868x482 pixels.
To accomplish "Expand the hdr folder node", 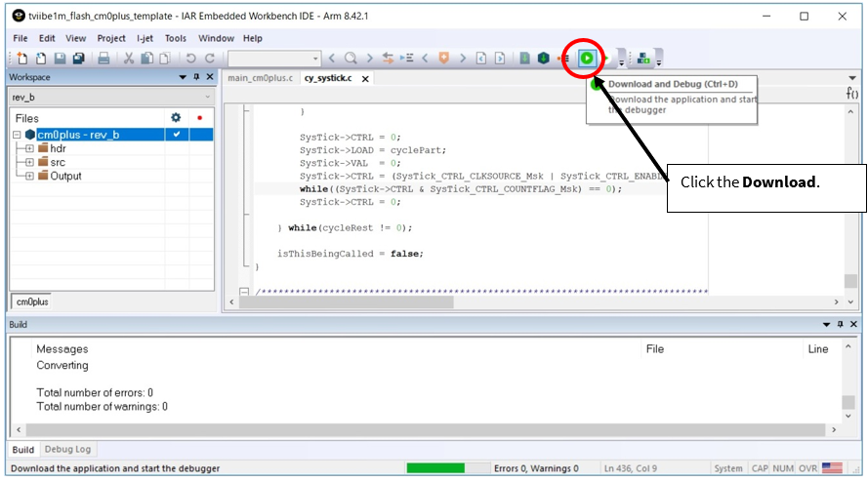I will (29, 148).
